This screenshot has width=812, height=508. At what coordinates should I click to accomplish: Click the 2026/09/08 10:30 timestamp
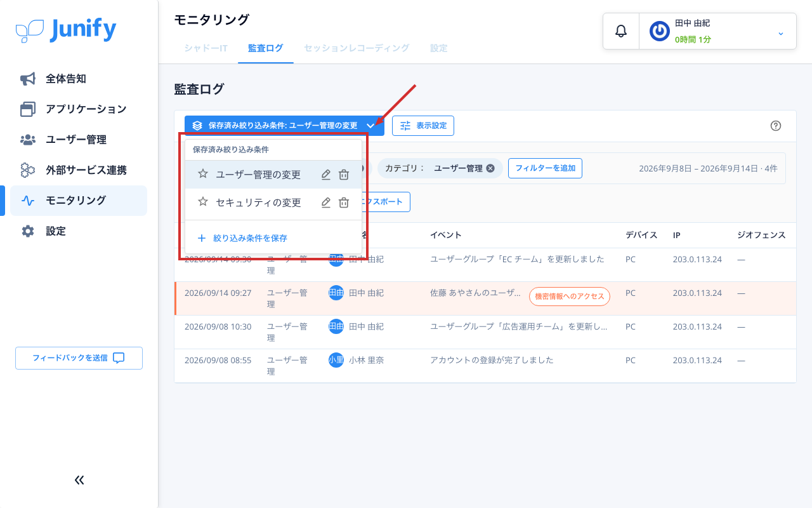click(218, 326)
